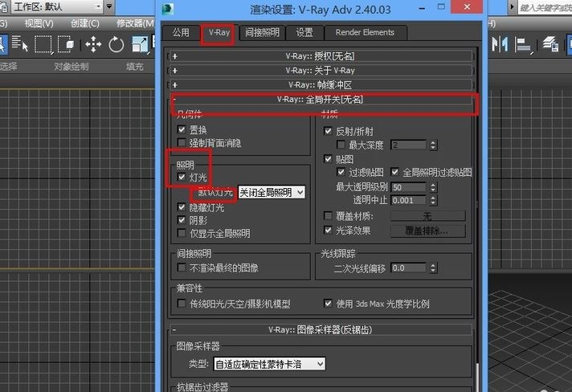
Task: Open the 图像采样器 类型 dropdown
Action: (x=269, y=364)
